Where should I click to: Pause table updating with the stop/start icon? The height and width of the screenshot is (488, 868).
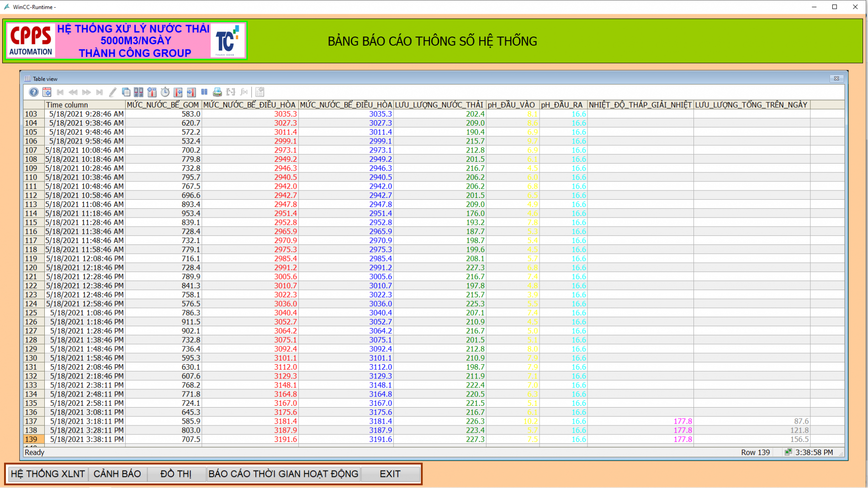(x=204, y=92)
